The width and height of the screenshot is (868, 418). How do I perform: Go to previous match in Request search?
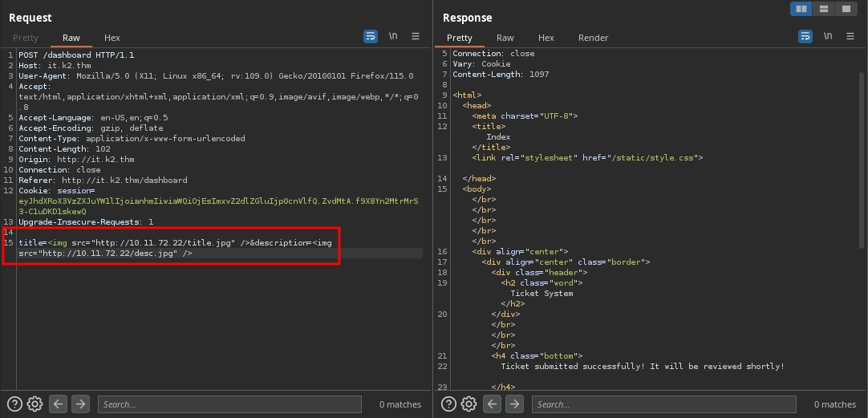[x=58, y=404]
